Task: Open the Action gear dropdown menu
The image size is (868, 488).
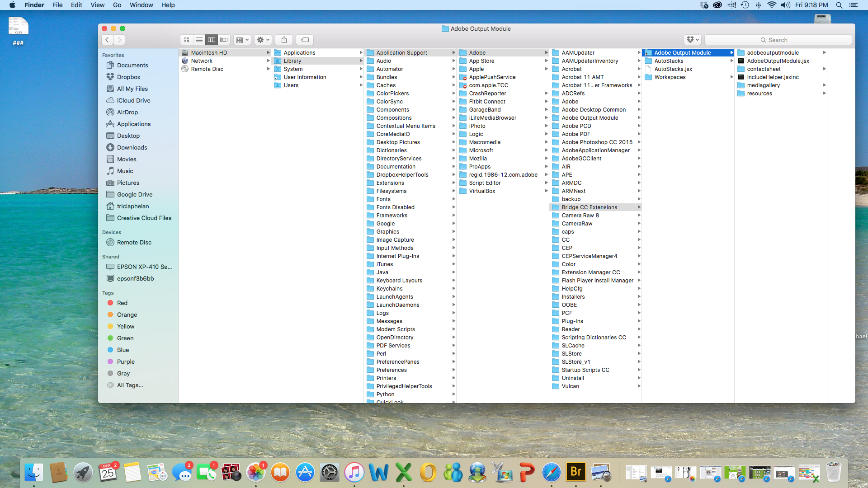Action: pyautogui.click(x=263, y=40)
